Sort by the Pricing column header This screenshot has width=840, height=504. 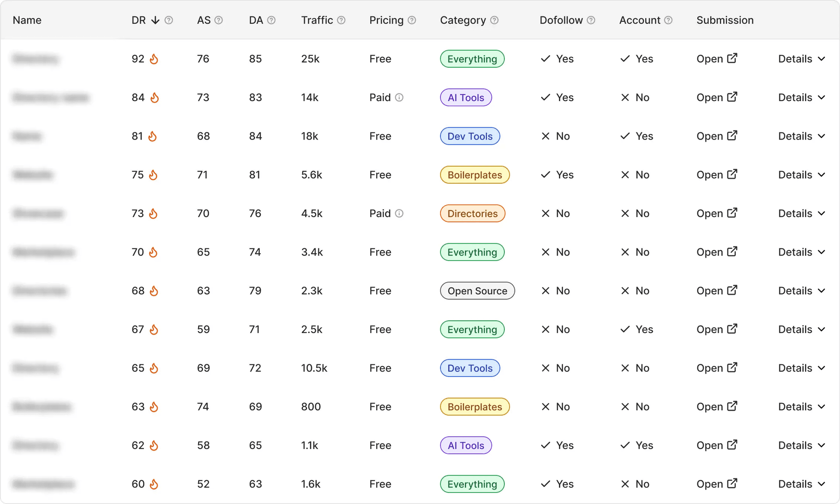click(386, 20)
